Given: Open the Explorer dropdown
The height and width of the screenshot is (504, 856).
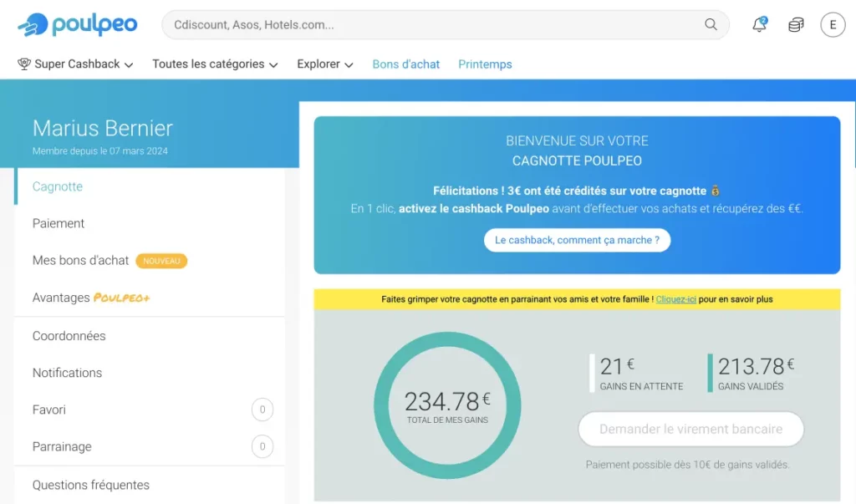Looking at the screenshot, I should (x=325, y=64).
